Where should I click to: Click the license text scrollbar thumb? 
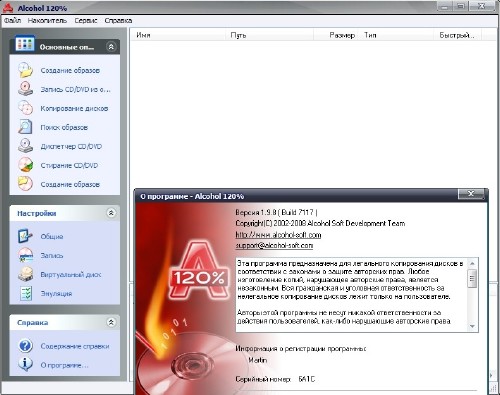click(472, 278)
